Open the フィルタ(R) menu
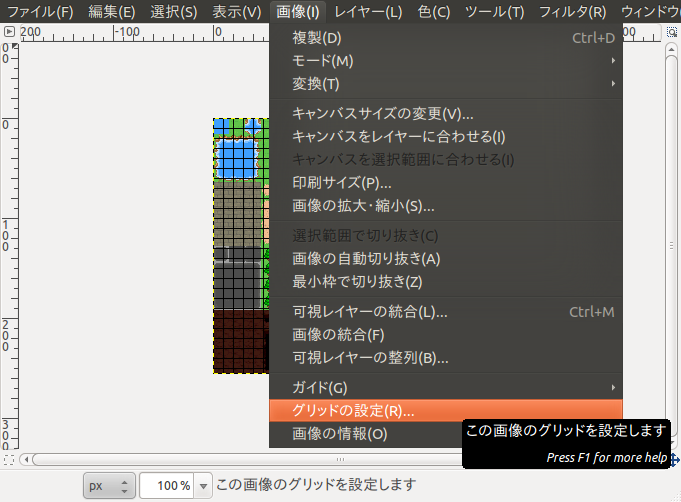The height and width of the screenshot is (502, 681). (570, 12)
